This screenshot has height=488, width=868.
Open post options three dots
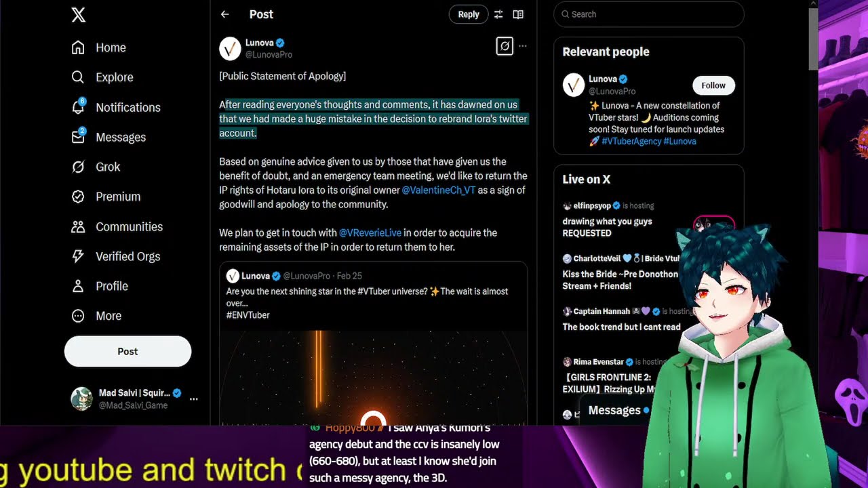pyautogui.click(x=523, y=46)
